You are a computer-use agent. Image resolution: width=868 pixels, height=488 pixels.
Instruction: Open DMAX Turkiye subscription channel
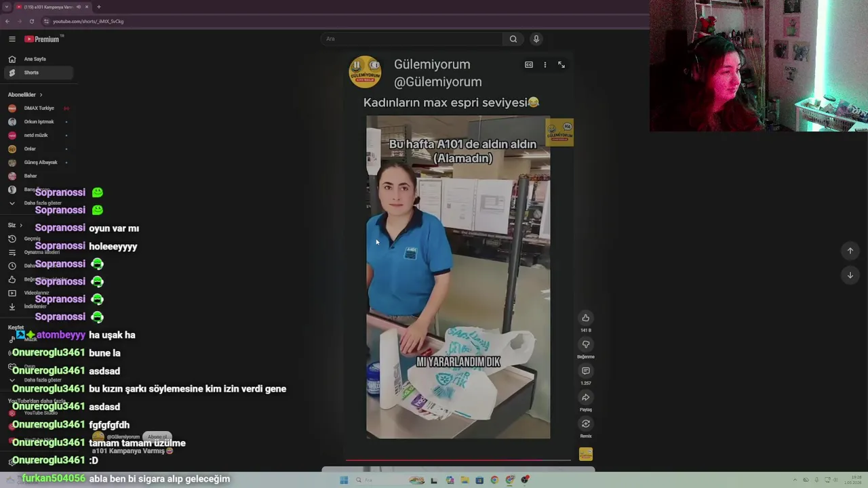pos(39,108)
